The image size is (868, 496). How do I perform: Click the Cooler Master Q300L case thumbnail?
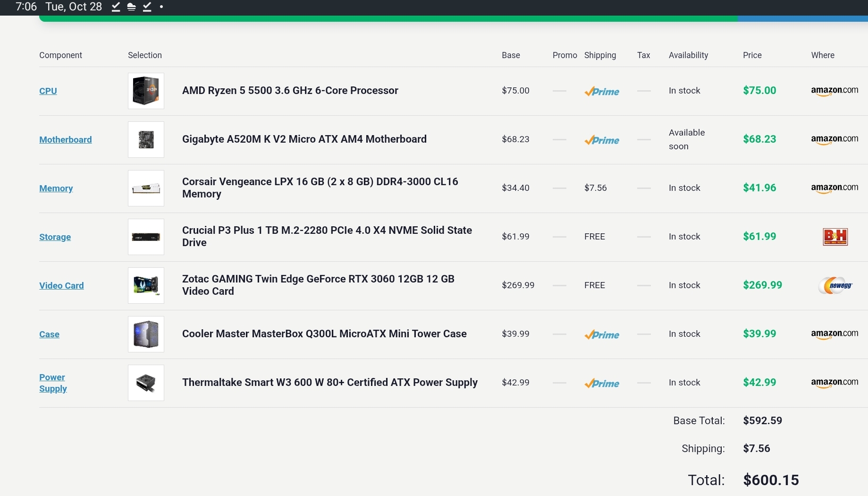pos(146,334)
